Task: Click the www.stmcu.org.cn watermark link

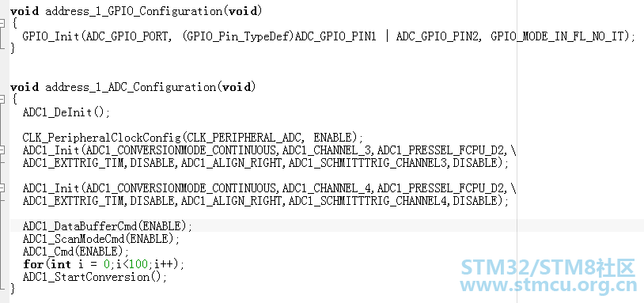Action: pyautogui.click(x=548, y=285)
